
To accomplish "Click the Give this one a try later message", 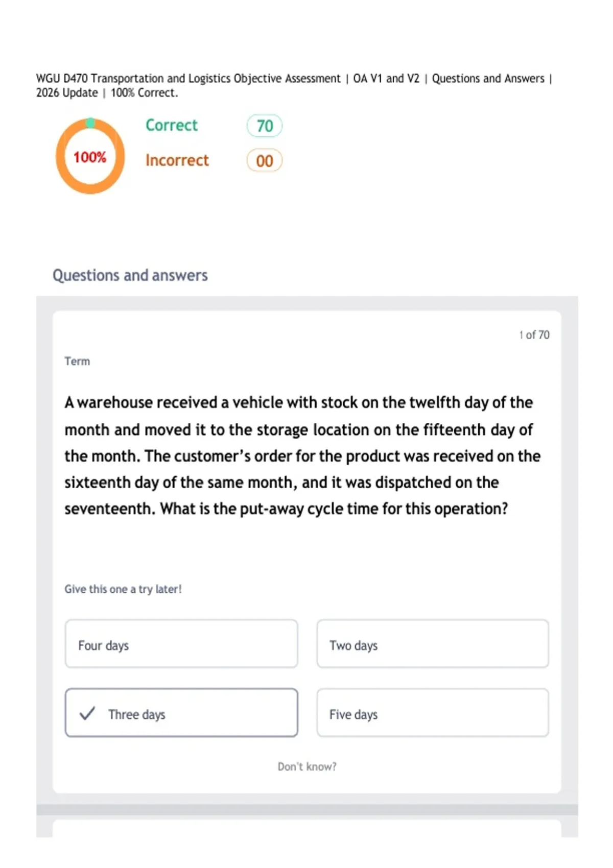I will [x=123, y=589].
